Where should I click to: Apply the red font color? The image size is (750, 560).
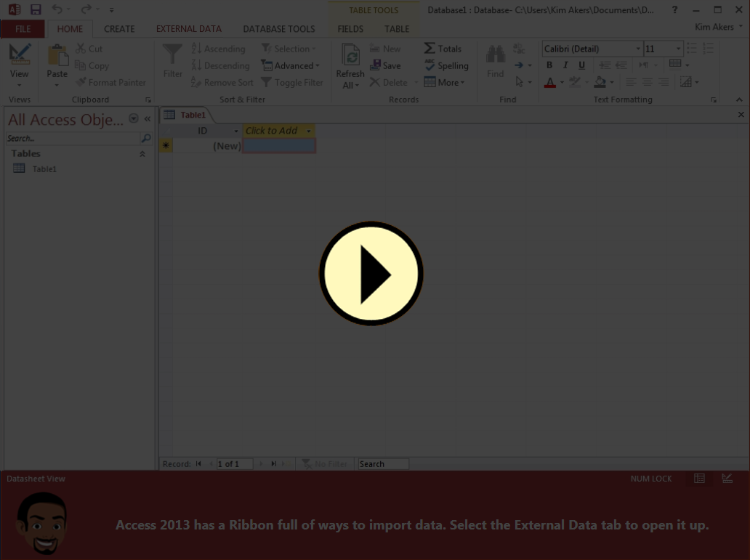550,82
